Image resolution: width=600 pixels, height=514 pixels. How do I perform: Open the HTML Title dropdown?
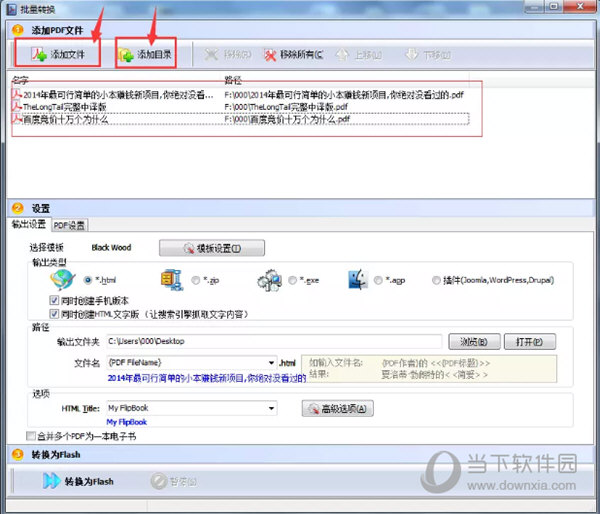271,408
